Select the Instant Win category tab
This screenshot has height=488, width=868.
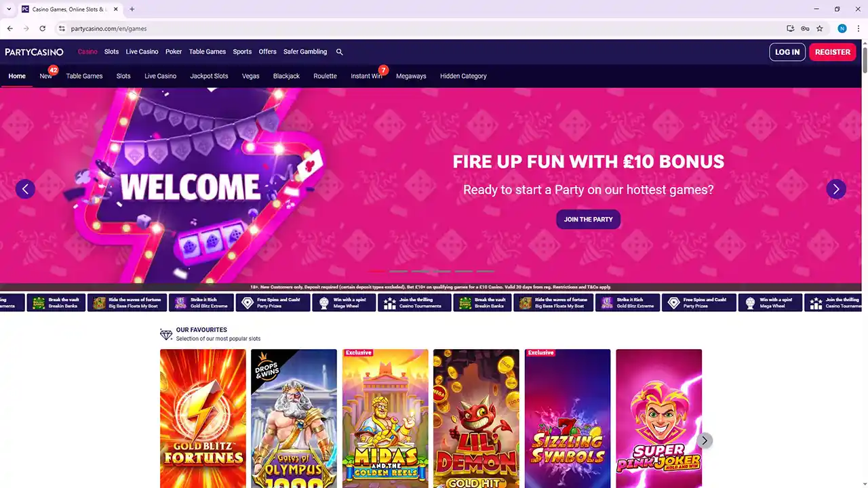[x=366, y=76]
